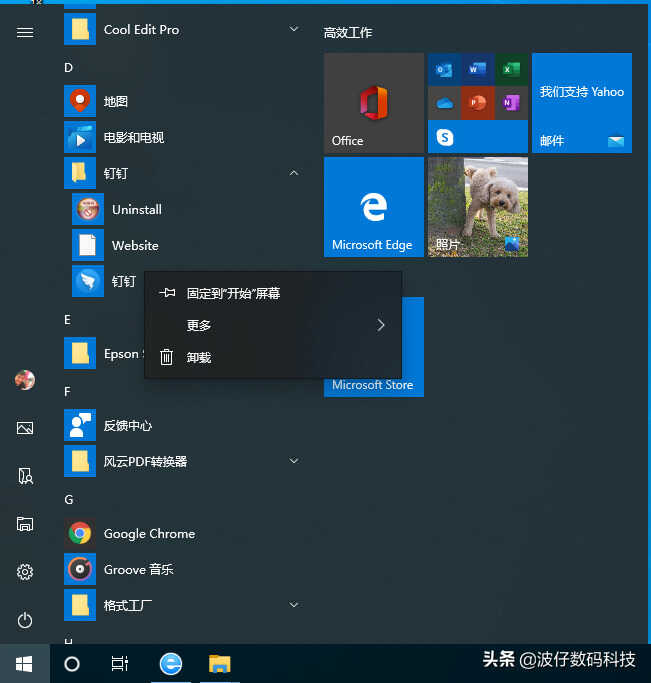Expand the 格式工厂 folder chevron
This screenshot has width=651, height=683.
[294, 605]
